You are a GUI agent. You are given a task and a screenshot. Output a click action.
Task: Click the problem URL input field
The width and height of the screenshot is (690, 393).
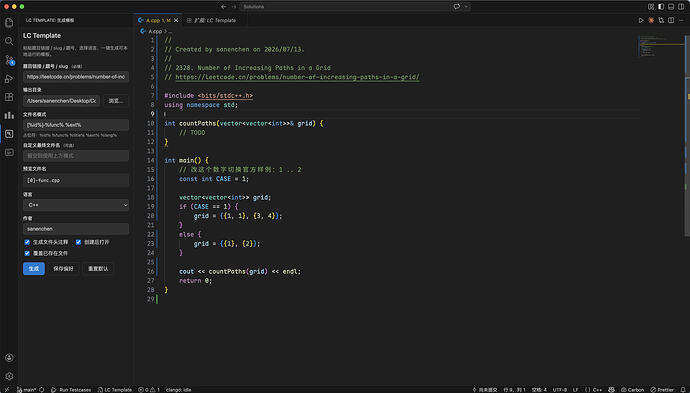76,77
